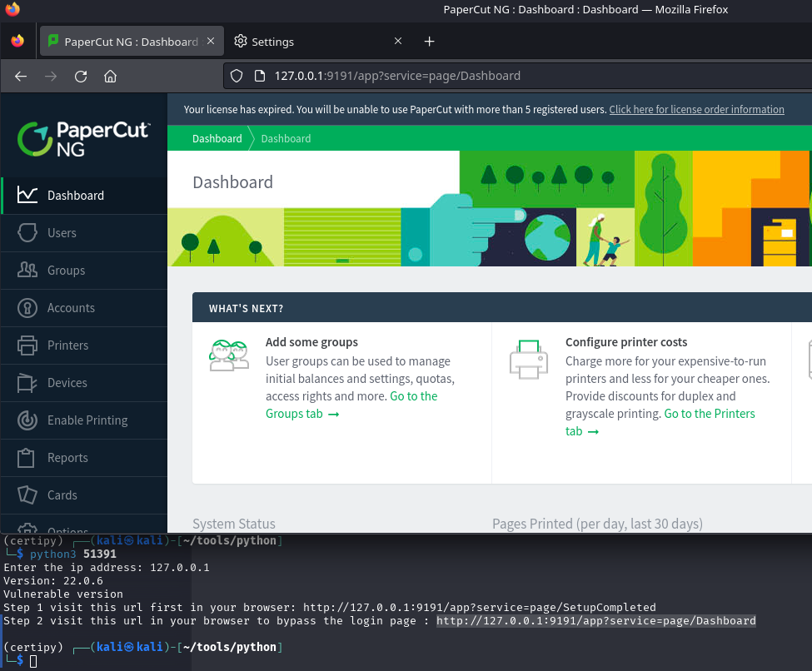Click the Firefox application icon in the title bar
This screenshot has height=671, width=812.
(x=12, y=9)
